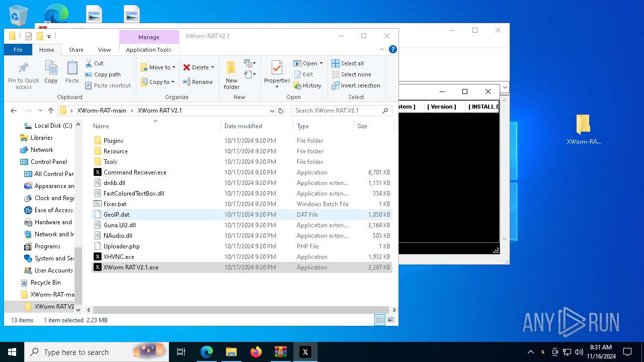
Task: Click XWorm-RAT-main in address bar
Action: (x=102, y=111)
